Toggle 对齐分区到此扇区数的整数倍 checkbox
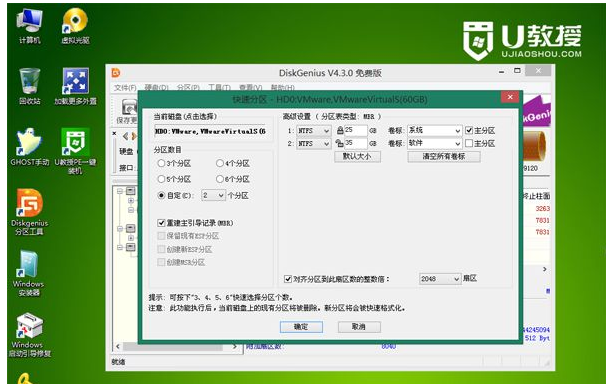This screenshot has width=606, height=384. 288,279
